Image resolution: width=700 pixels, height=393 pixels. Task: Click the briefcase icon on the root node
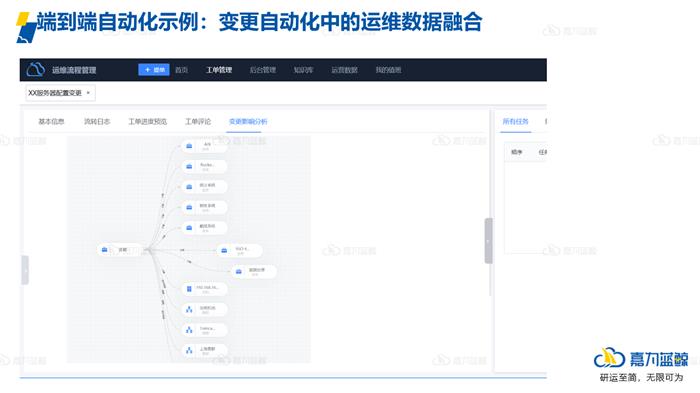pos(104,250)
